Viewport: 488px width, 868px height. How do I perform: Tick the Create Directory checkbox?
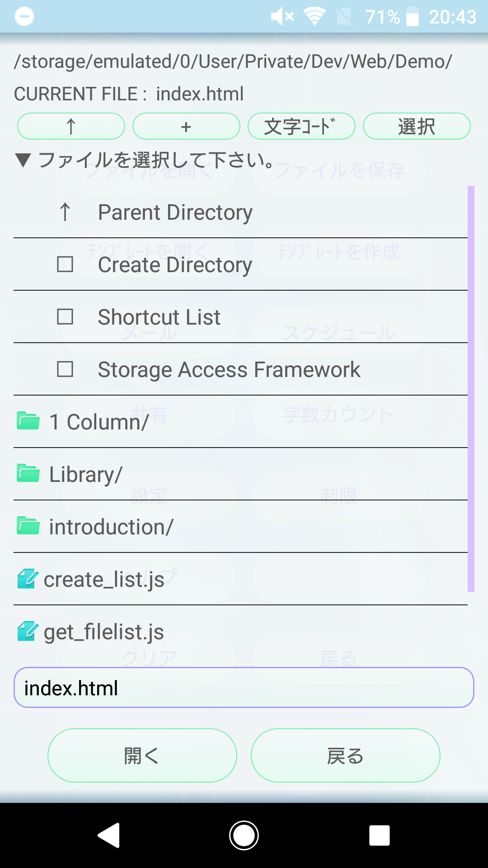click(x=65, y=264)
